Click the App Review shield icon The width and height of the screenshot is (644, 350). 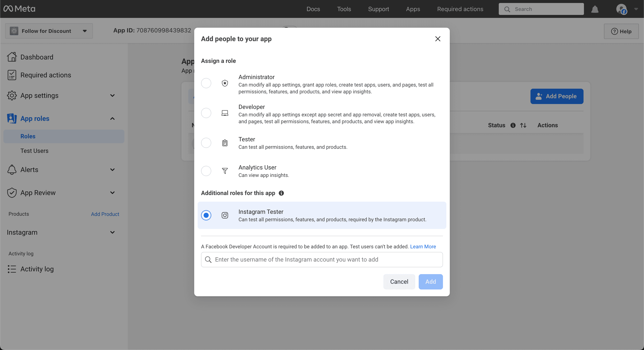(12, 193)
